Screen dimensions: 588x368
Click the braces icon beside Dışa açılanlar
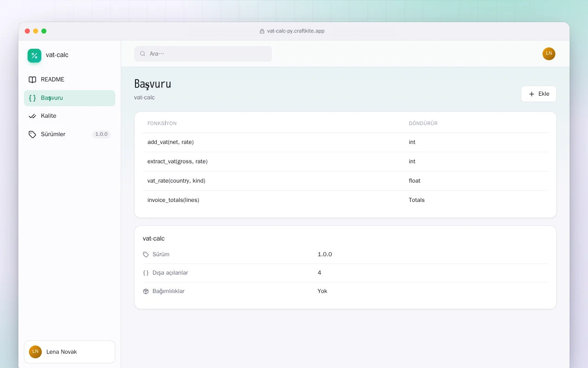[x=146, y=273]
